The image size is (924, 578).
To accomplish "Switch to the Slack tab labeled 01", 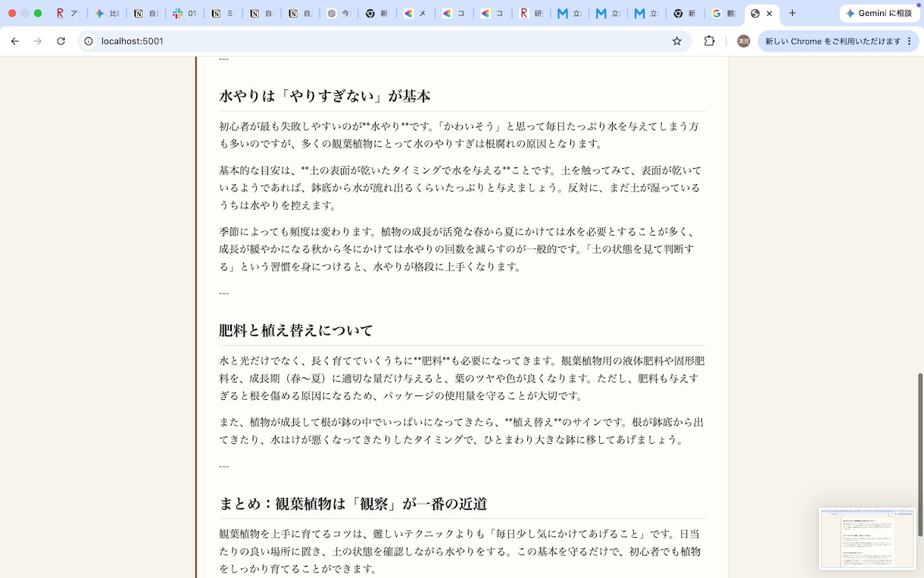I will (184, 14).
